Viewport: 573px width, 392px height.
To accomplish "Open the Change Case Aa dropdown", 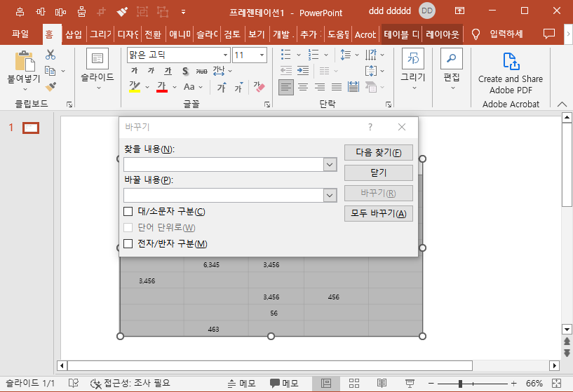I will tap(193, 87).
